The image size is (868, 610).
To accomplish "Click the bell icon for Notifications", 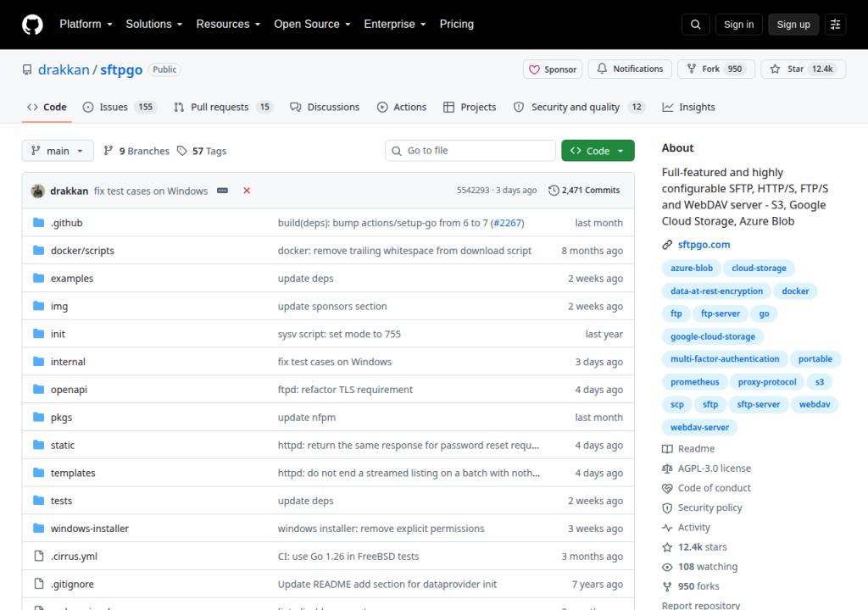I will coord(602,69).
